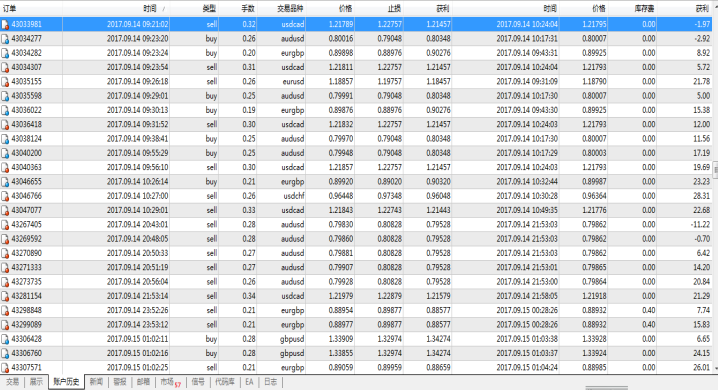718x390 pixels.
Task: Click the usdchf symbol cell
Action: tap(294, 196)
